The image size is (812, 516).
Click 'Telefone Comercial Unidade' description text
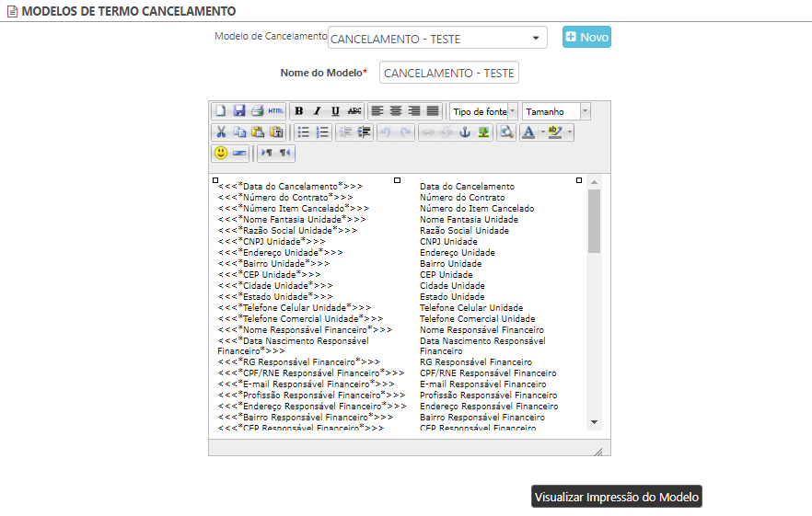[478, 319]
